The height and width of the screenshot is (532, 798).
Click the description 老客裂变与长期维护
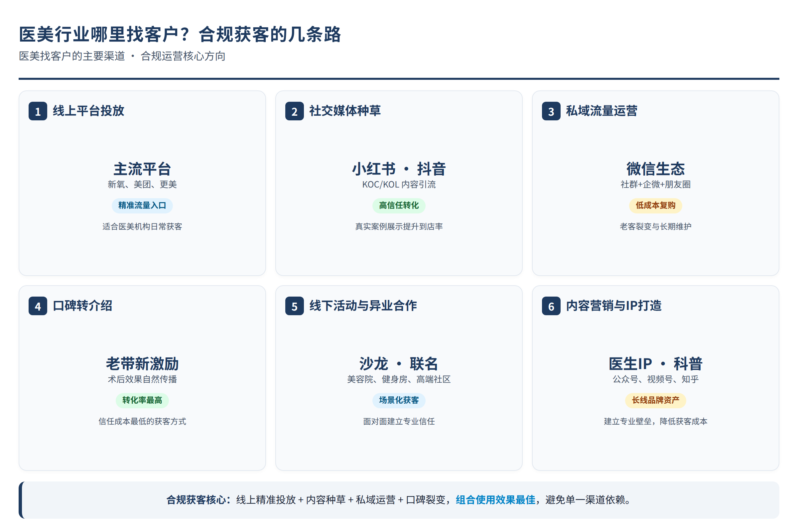coord(655,227)
